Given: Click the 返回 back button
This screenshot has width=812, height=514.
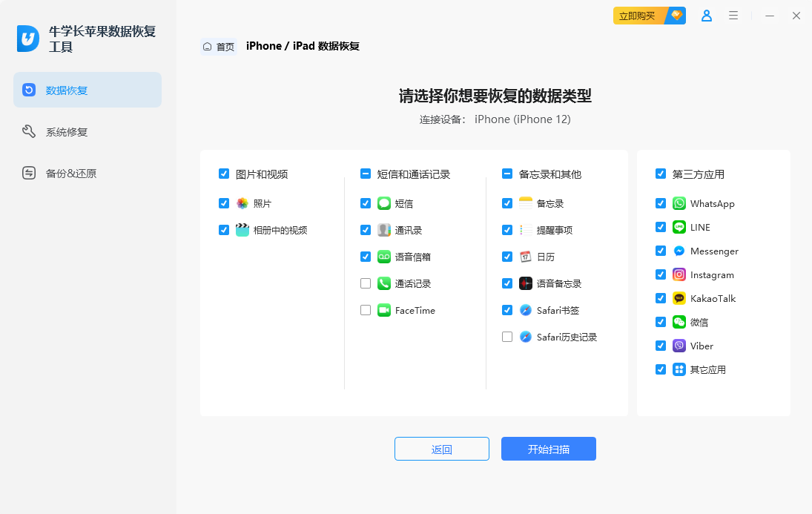Looking at the screenshot, I should click(441, 449).
